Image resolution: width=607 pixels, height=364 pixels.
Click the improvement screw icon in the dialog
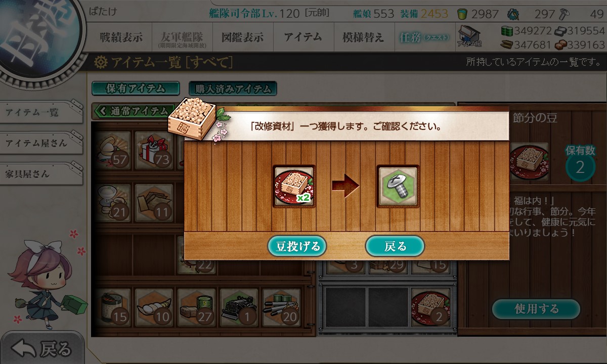[398, 186]
